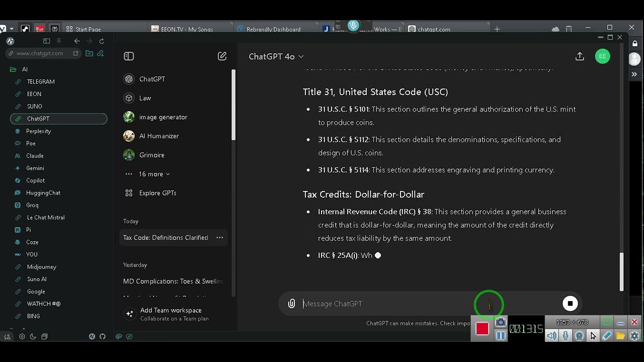Share this conversation via upload icon
This screenshot has height=362, width=644.
(x=580, y=56)
